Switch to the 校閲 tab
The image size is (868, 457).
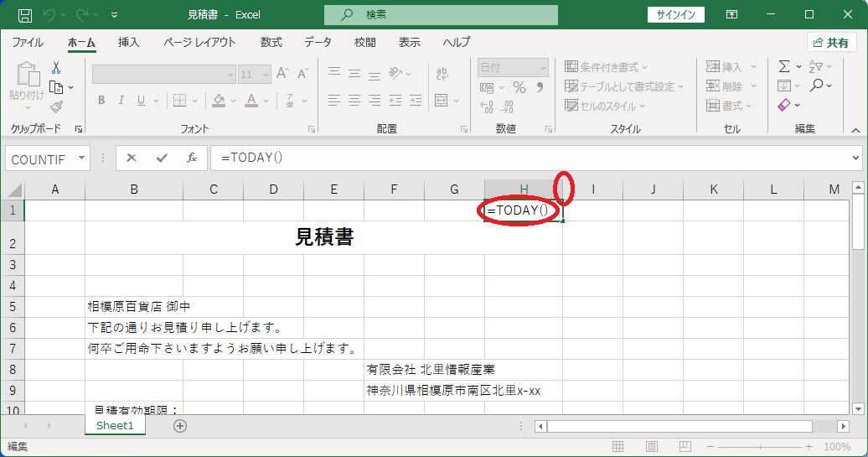tap(365, 43)
